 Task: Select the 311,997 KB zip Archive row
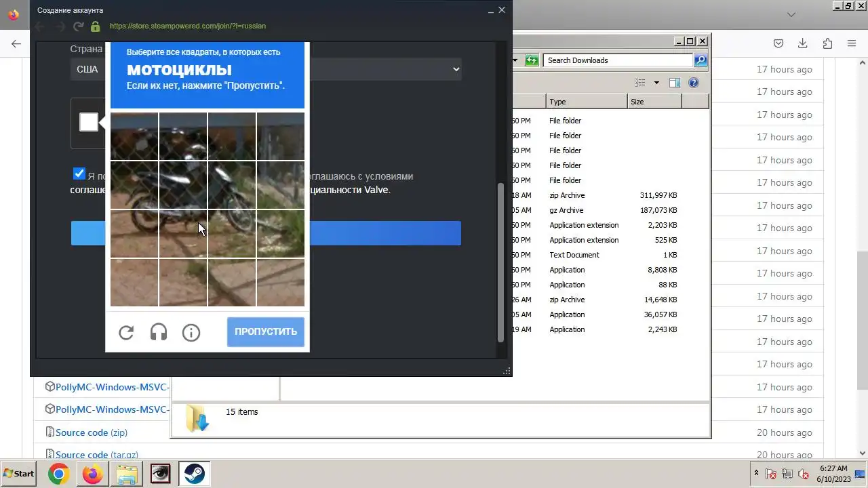pos(610,195)
